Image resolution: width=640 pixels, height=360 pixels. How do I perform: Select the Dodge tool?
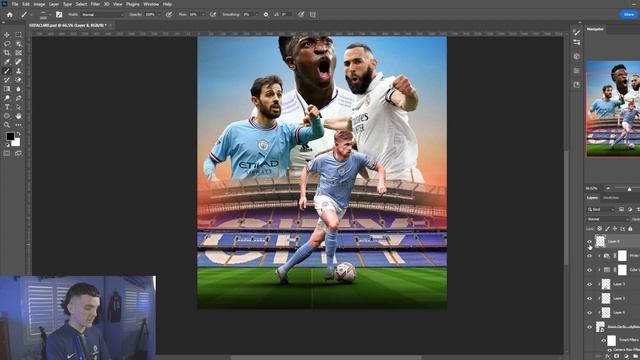tap(7, 98)
